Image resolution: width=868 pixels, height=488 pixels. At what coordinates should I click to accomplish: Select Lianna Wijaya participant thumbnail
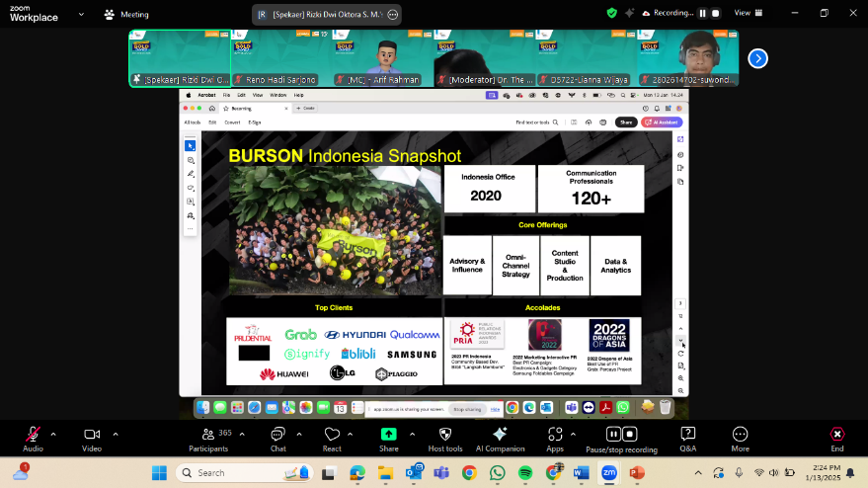tap(587, 58)
